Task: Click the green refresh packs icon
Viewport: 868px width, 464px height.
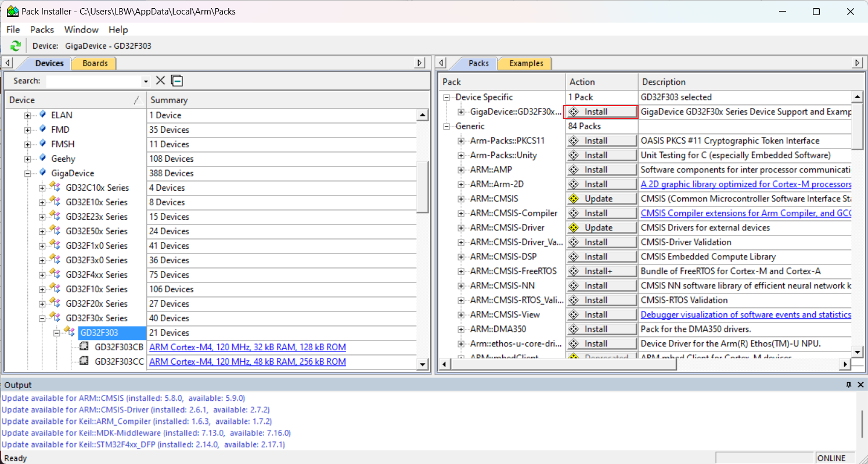Action: point(16,46)
